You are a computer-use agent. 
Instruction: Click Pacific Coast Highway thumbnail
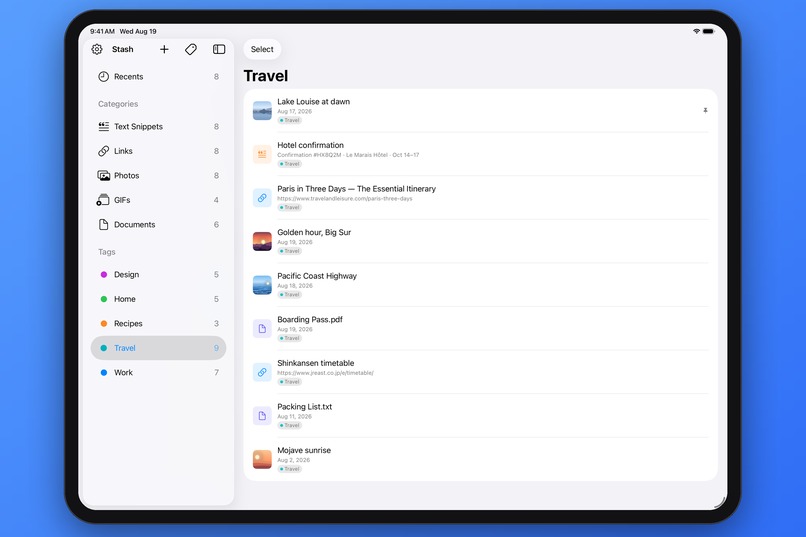pyautogui.click(x=262, y=285)
